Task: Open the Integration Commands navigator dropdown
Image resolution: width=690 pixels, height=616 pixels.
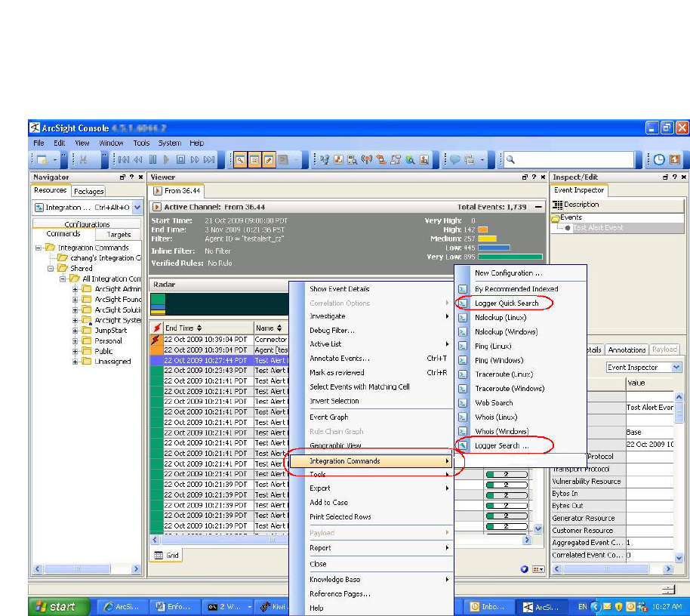Action: (x=137, y=207)
